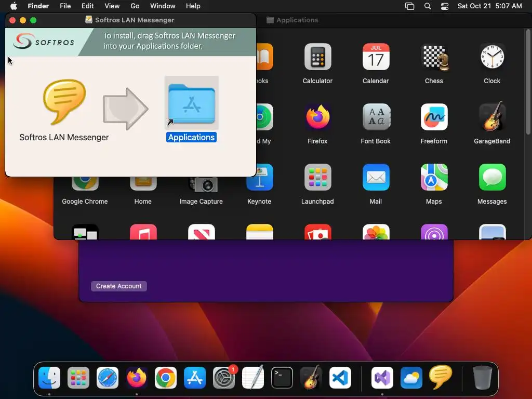Open Chess in the Applications window
Image resolution: width=532 pixels, height=399 pixels.
[434, 57]
